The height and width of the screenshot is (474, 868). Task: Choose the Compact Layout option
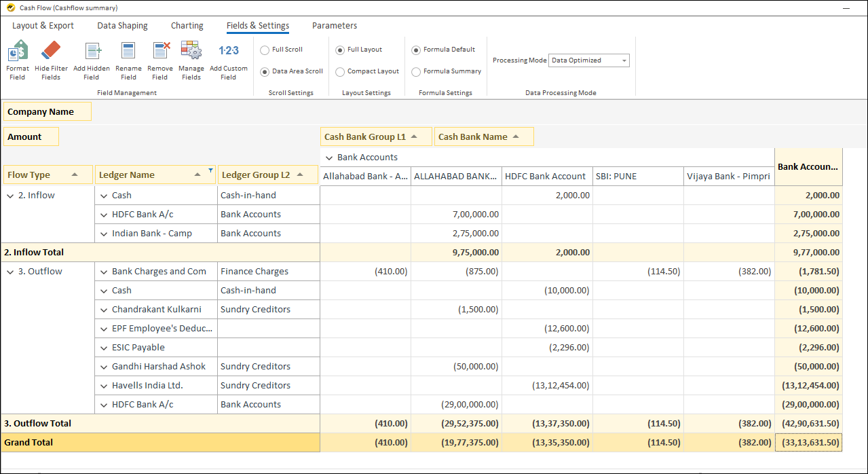(x=341, y=71)
